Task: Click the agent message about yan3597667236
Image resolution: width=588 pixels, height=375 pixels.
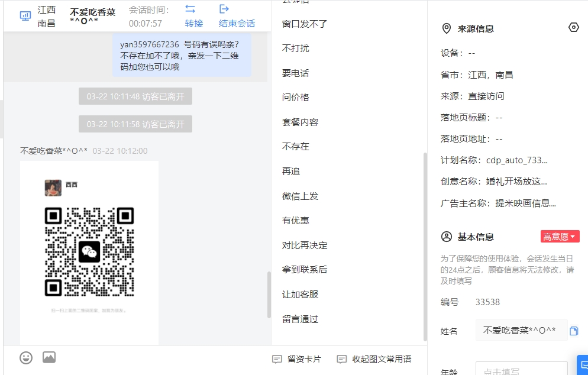Action: click(x=182, y=56)
